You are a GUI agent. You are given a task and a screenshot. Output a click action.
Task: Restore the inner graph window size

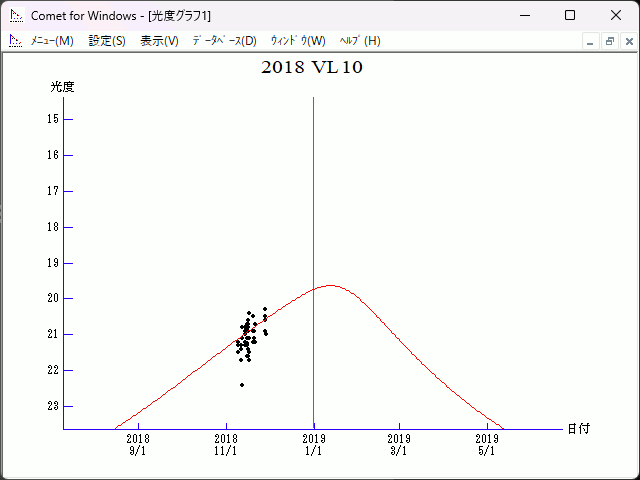click(609, 41)
